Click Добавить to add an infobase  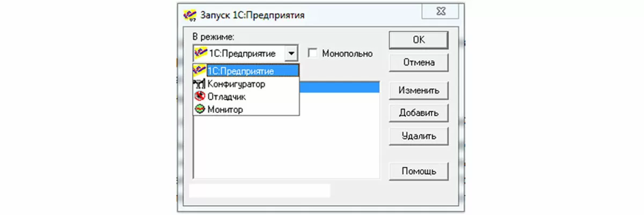point(419,113)
